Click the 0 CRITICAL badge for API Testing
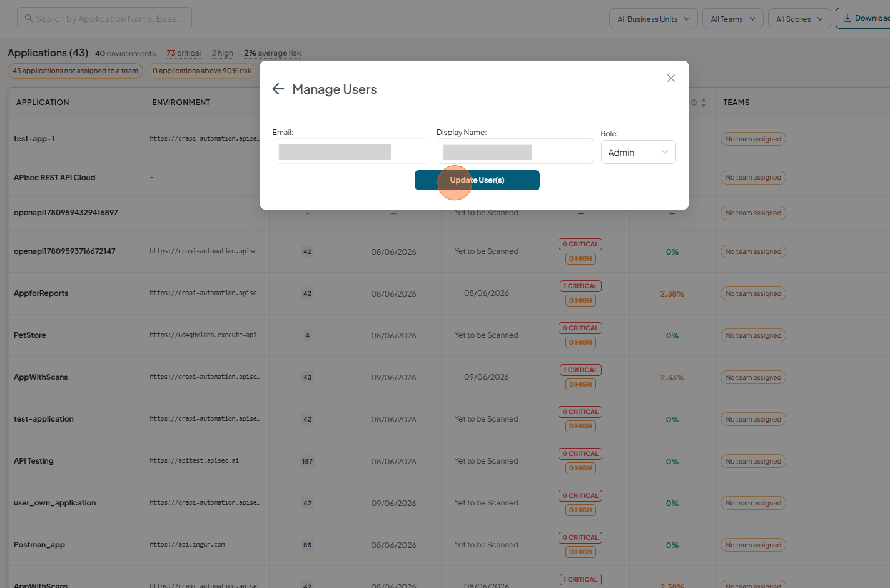This screenshot has width=890, height=588. [580, 454]
